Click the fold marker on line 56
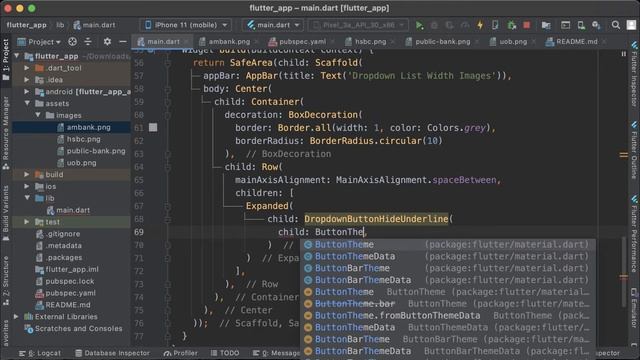Image resolution: width=640 pixels, height=360 pixels. (x=168, y=63)
